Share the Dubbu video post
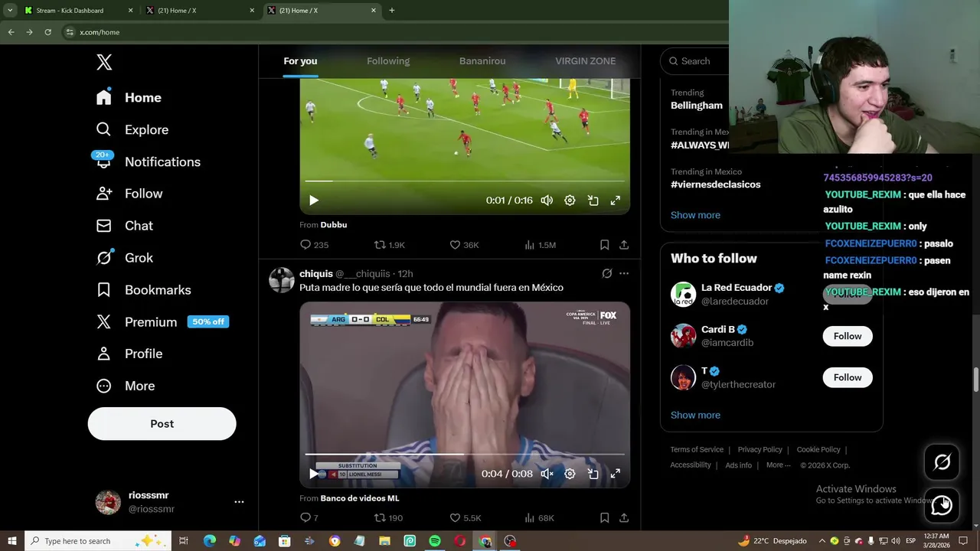 click(x=624, y=245)
